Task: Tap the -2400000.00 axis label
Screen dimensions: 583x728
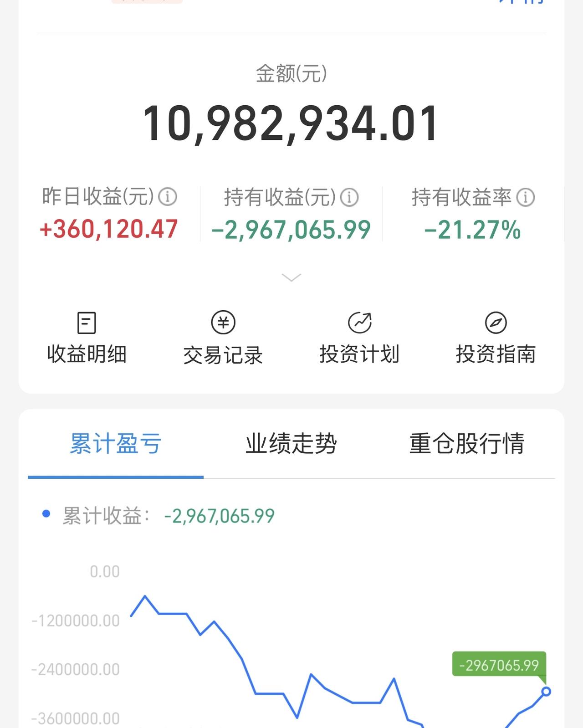Action: point(76,669)
